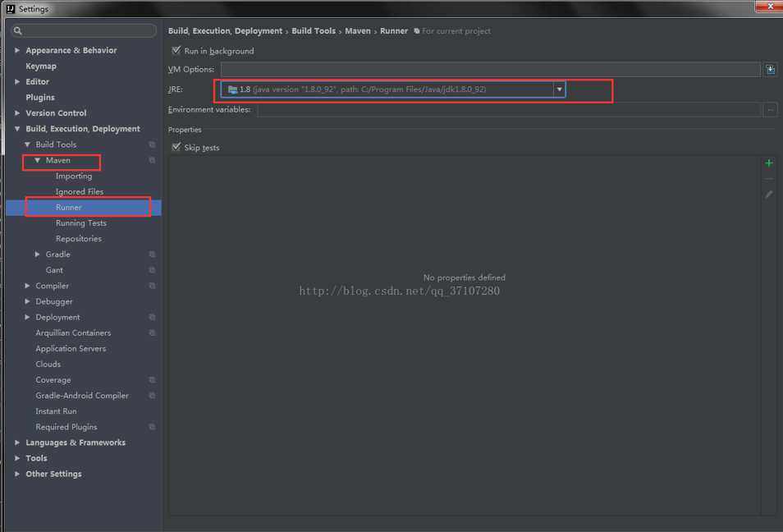Close the Settings dialog

(x=770, y=6)
